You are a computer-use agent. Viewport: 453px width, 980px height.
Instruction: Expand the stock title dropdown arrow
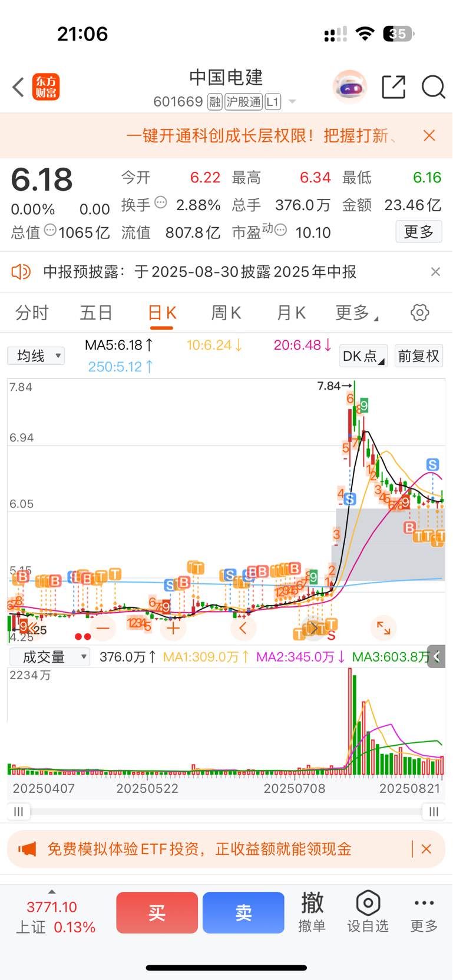point(292,102)
